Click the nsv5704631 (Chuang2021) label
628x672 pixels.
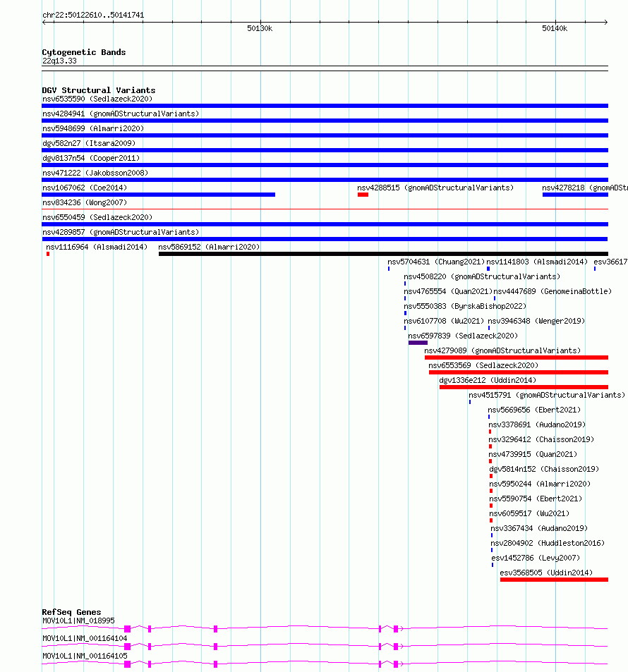[436, 262]
